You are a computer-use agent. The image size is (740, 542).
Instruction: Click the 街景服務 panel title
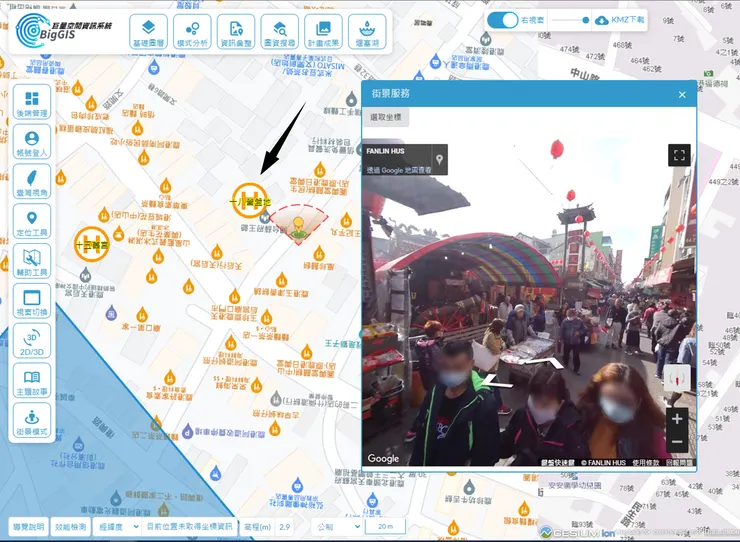(390, 93)
